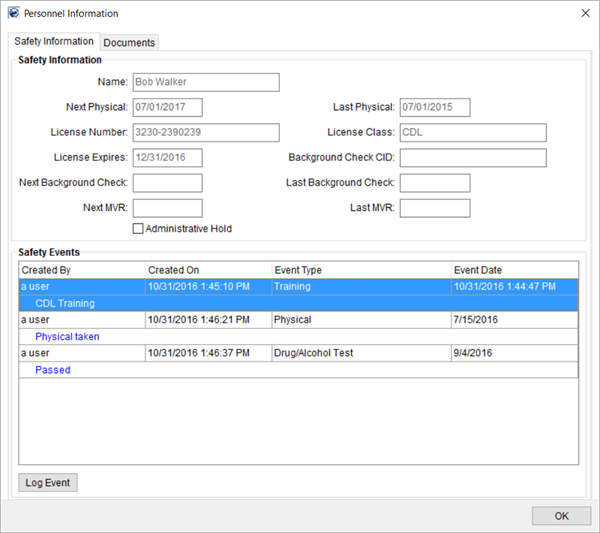Click the Last MVR input field

pos(434,208)
